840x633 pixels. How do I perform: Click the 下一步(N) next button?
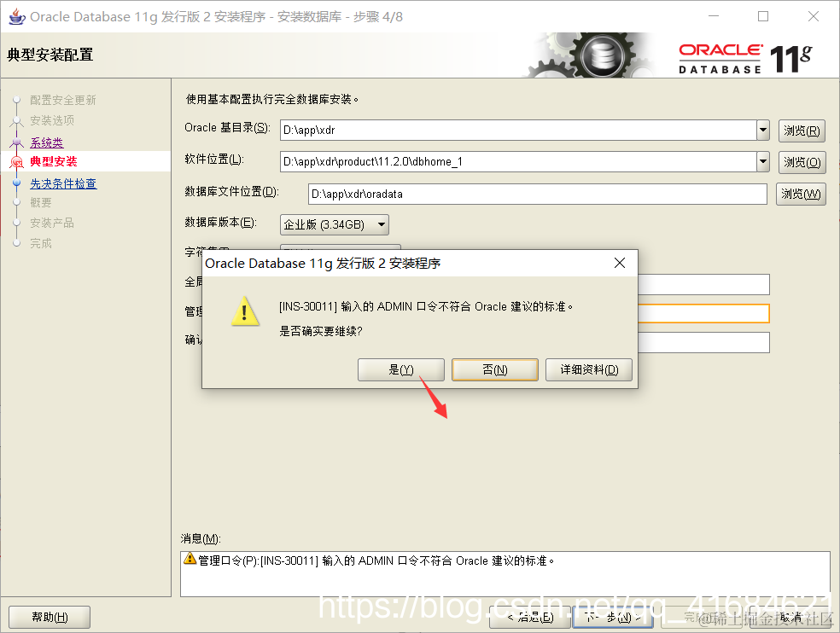click(x=613, y=618)
